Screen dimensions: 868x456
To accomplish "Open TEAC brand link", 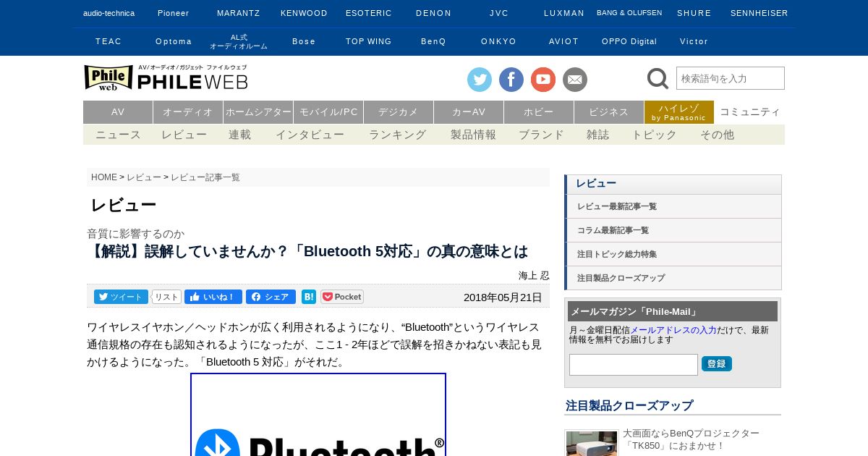I will tap(109, 41).
